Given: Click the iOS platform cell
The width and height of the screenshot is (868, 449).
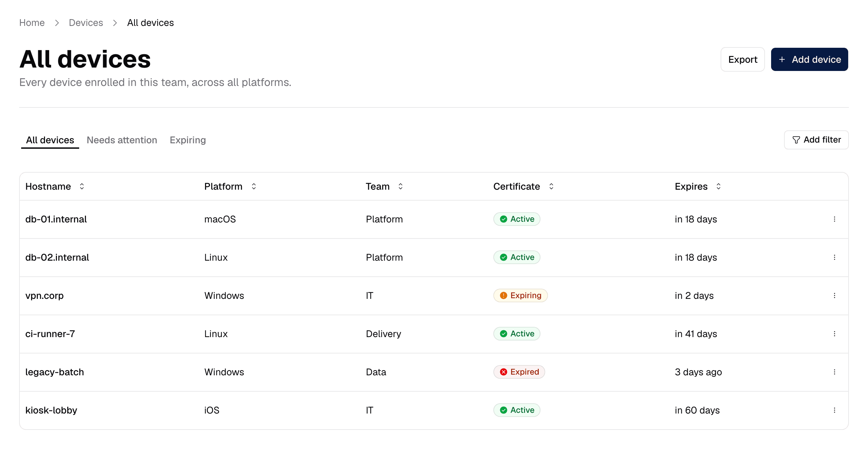Looking at the screenshot, I should pos(212,410).
